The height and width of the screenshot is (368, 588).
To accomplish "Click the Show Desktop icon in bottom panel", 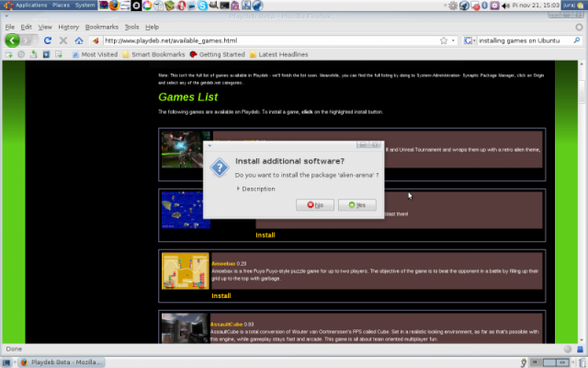I will 6,362.
